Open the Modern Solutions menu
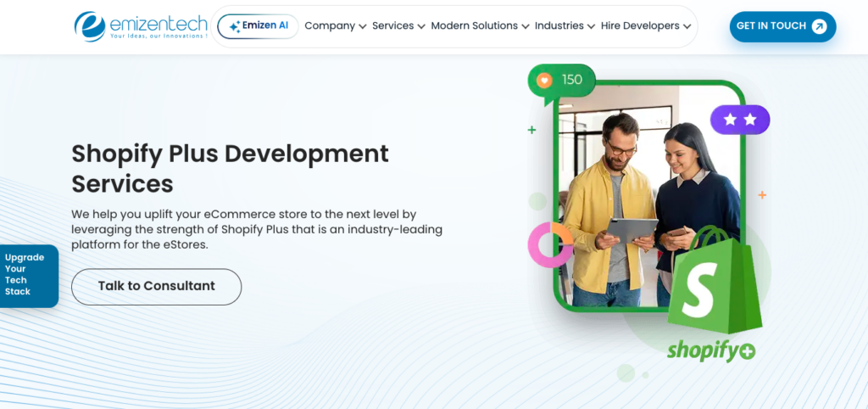 pyautogui.click(x=475, y=26)
